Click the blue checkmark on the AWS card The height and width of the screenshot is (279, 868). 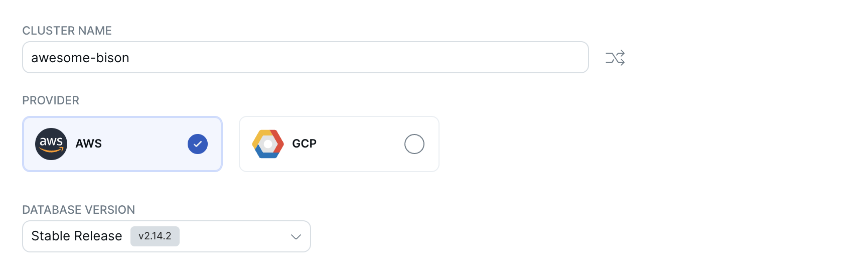(x=198, y=144)
